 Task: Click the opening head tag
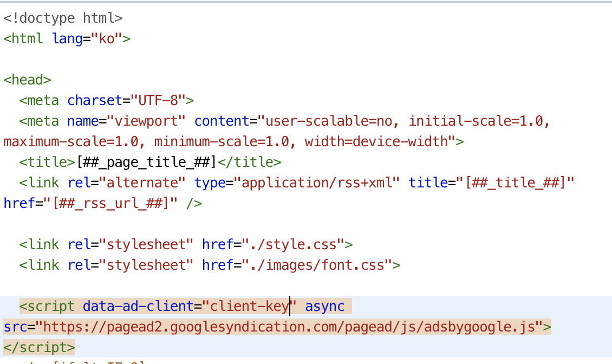coord(27,80)
